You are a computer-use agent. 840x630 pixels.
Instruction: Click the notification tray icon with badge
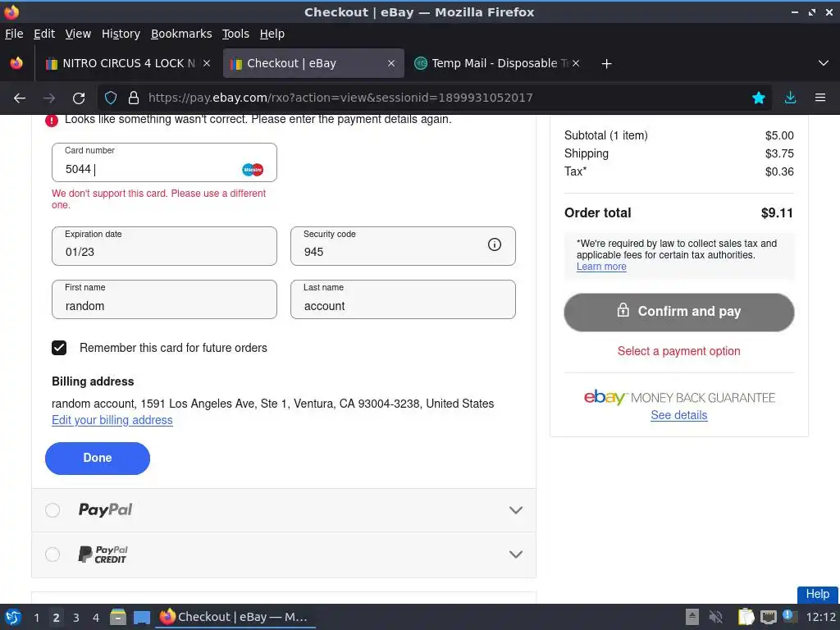pos(790,616)
